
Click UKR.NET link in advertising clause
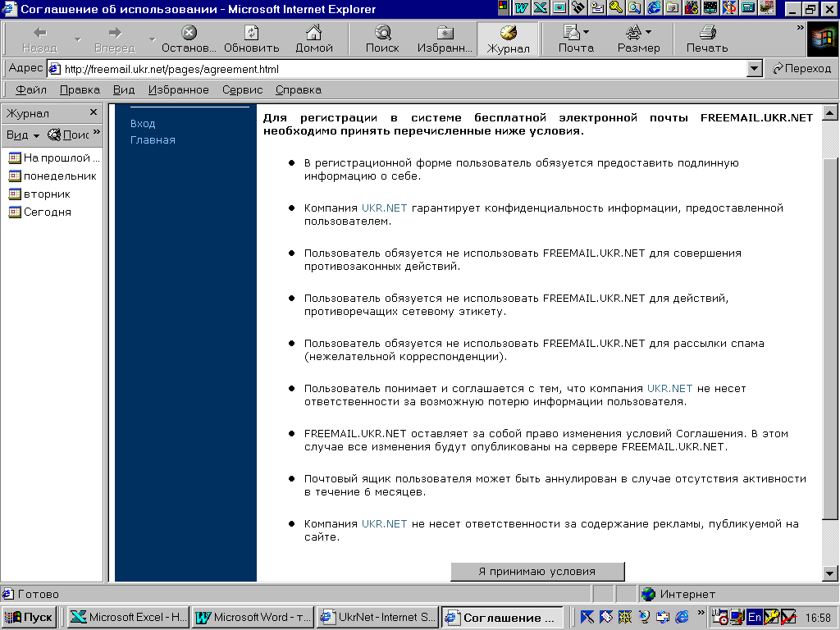tap(384, 524)
